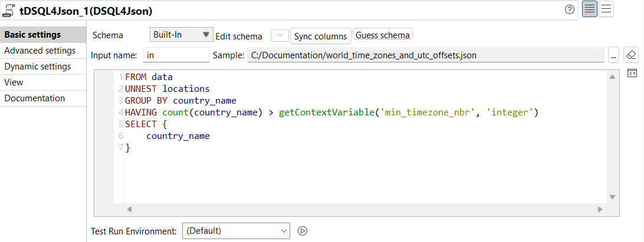This screenshot has width=644, height=242.
Task: Click the 'GROUP BY country_name' line
Action: click(x=180, y=101)
